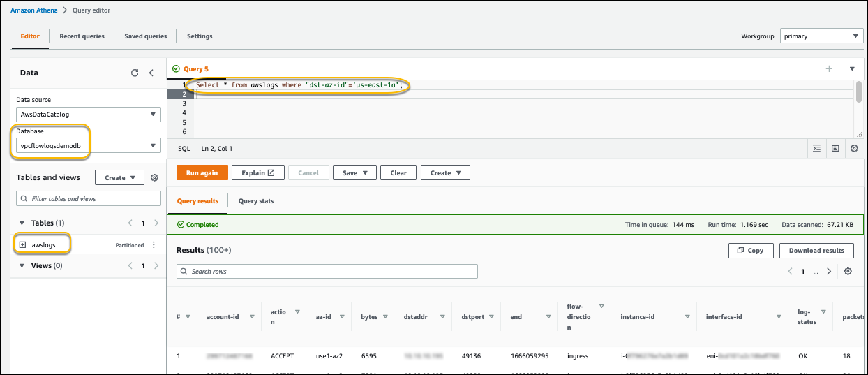Screen dimensions: 868x375
Task: Open the Create dropdown below the editor
Action: [x=445, y=172]
